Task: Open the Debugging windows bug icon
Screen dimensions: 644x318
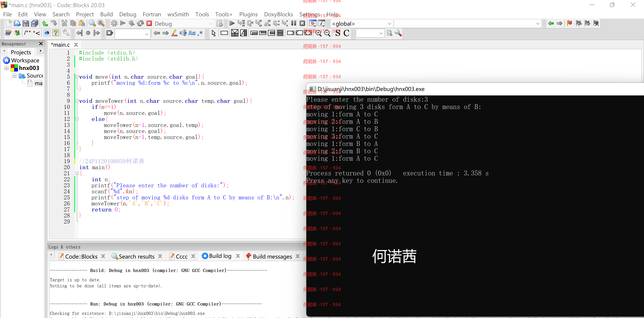Action: [x=313, y=23]
